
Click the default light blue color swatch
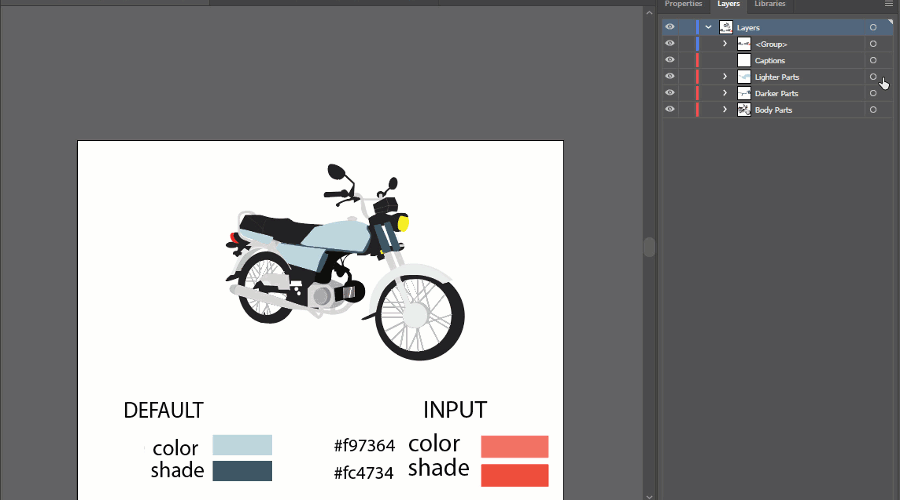coord(242,445)
